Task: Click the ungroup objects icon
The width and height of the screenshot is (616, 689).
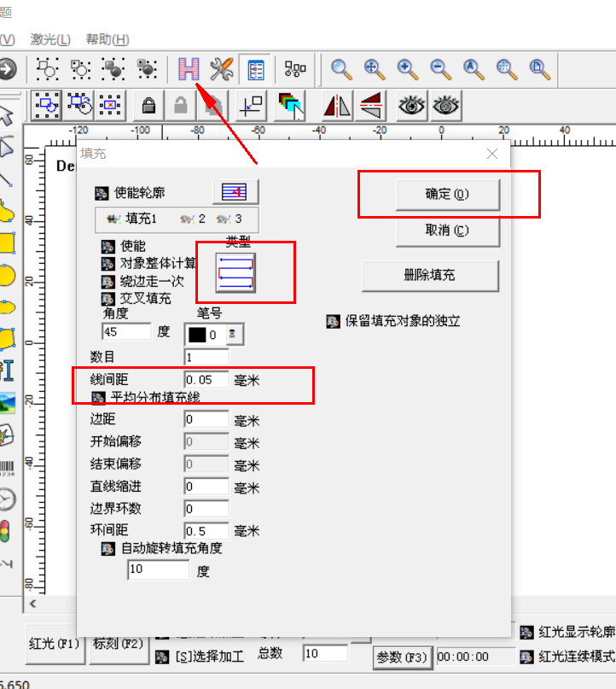Action: click(x=147, y=68)
